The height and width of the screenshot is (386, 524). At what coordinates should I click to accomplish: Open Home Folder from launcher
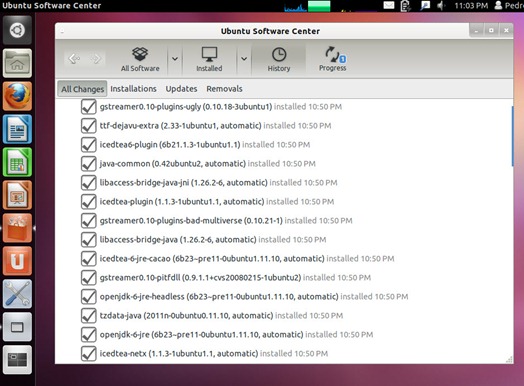[17, 63]
